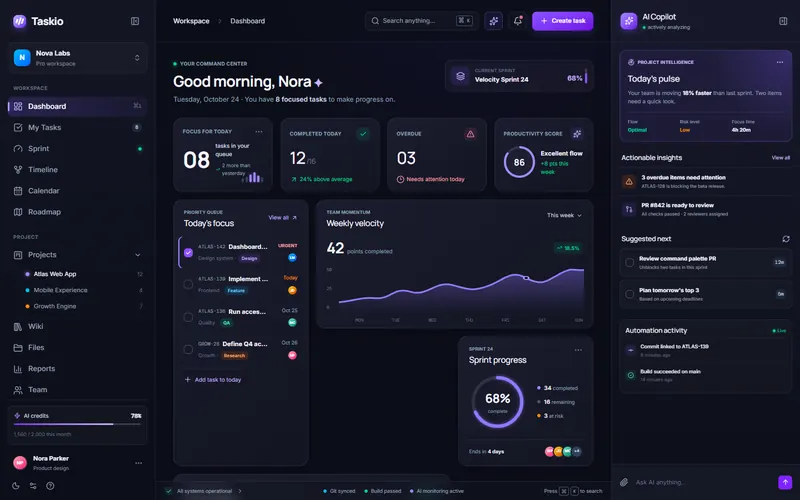Click View all in Actionable insights
800x500 pixels.
tap(781, 158)
